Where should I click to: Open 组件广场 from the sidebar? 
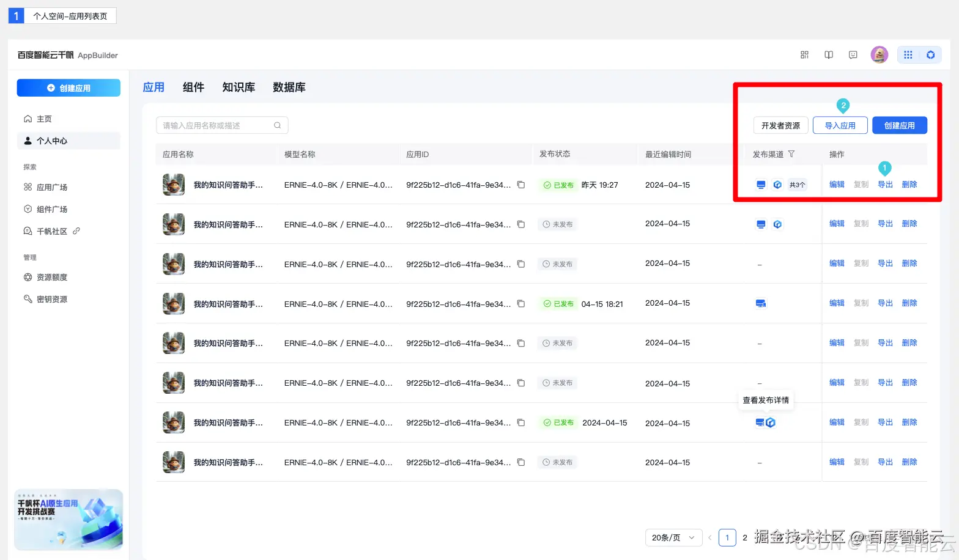(45, 209)
